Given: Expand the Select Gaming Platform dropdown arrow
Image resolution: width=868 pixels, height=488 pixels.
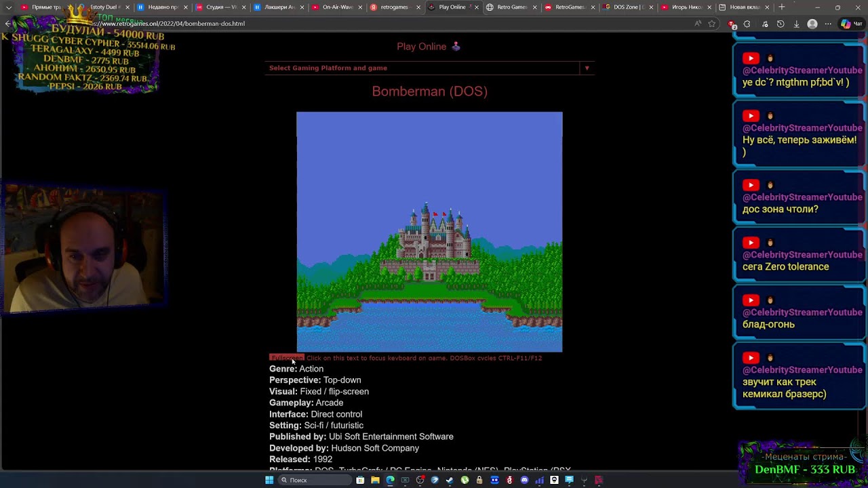Looking at the screenshot, I should [x=587, y=68].
